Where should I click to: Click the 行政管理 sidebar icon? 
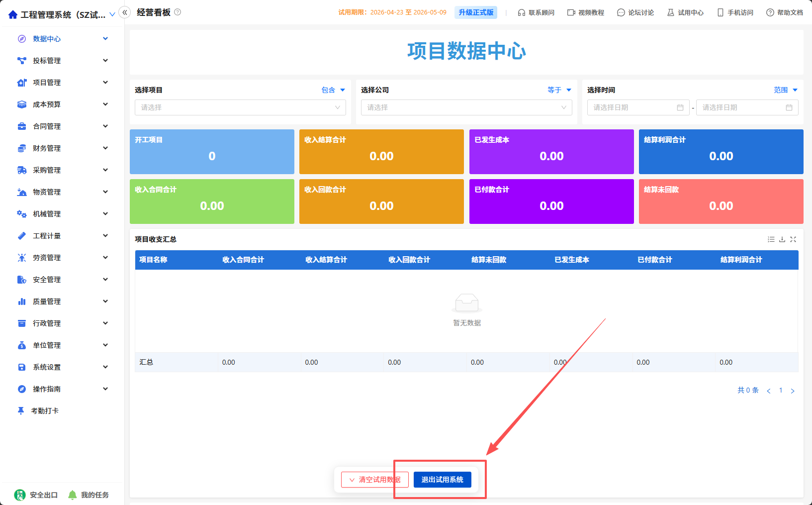[x=22, y=323]
